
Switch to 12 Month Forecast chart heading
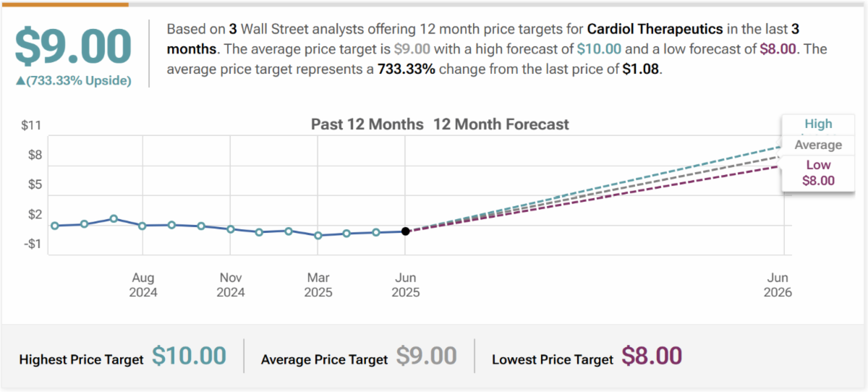coord(501,124)
